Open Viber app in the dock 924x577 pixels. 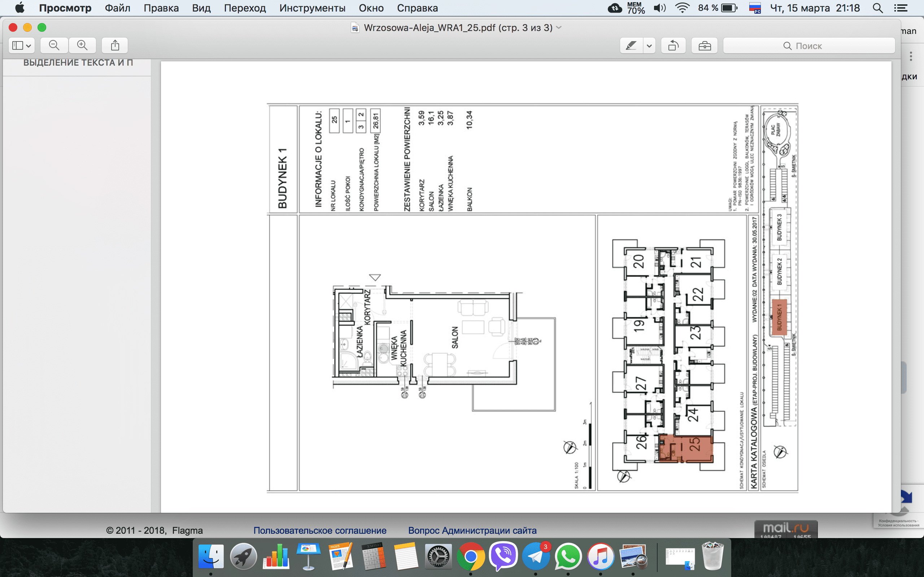pyautogui.click(x=503, y=556)
